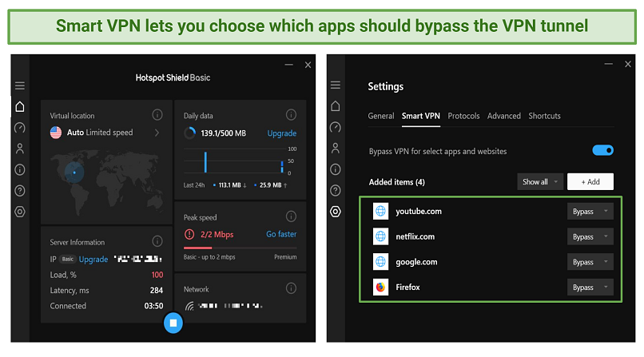Open the Advanced settings tab
Screen dimensions: 644x357
[504, 116]
